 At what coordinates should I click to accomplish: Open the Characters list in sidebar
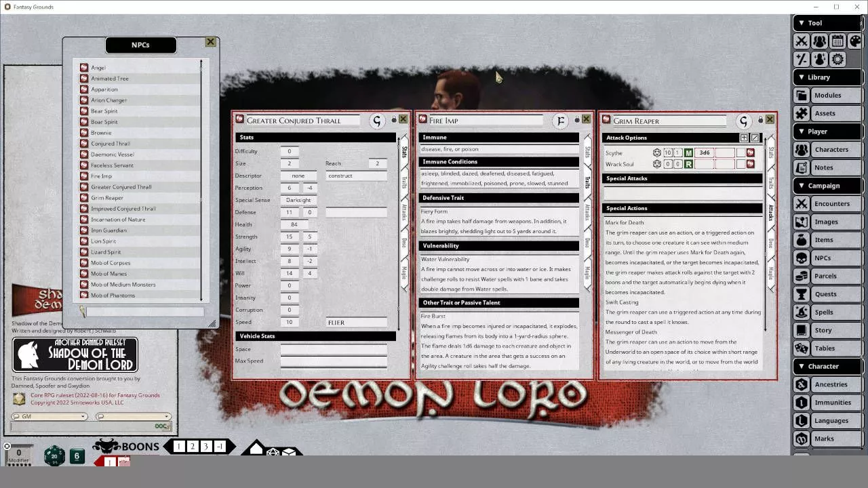[827, 150]
